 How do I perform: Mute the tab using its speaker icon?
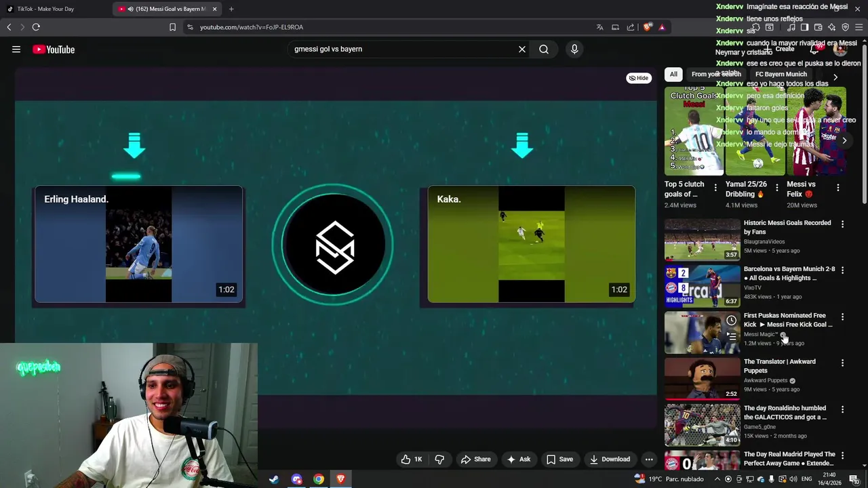click(x=130, y=9)
